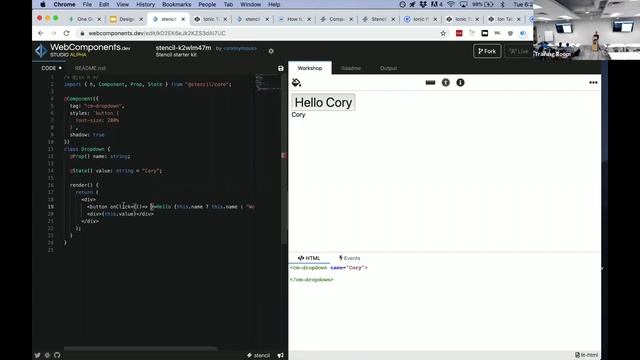
Task: Open the Twitter icon in footer
Action: point(38,355)
